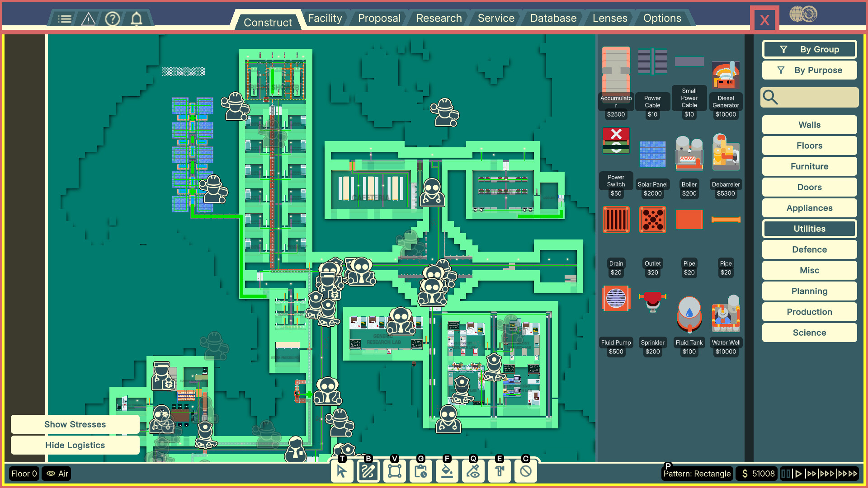Activate the cancel/prohibit tool

[526, 471]
